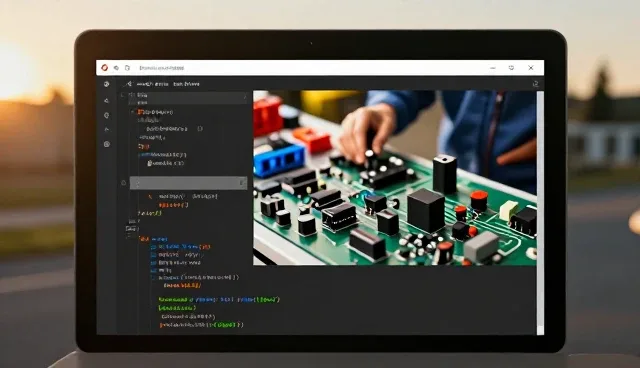Screen dimensions: 640x368
Task: Close the app window with the X
Action: pyautogui.click(x=531, y=68)
